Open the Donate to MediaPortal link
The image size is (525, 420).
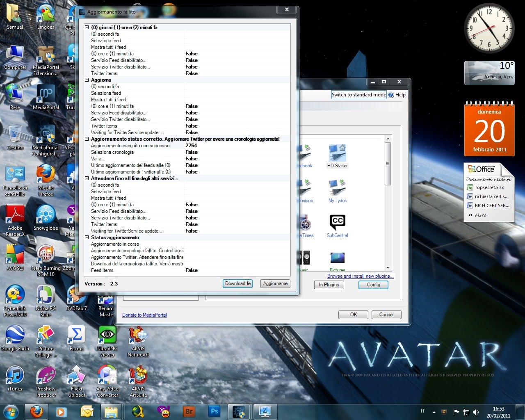tap(144, 315)
